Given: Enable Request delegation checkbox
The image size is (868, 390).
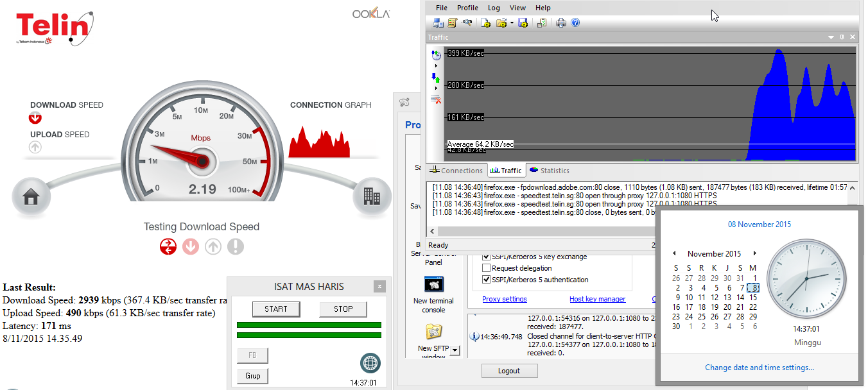Looking at the screenshot, I should (486, 268).
